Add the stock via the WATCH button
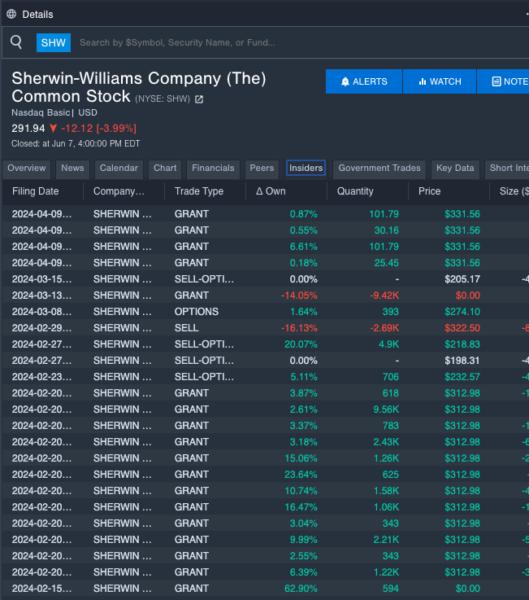529x600 pixels. [439, 82]
